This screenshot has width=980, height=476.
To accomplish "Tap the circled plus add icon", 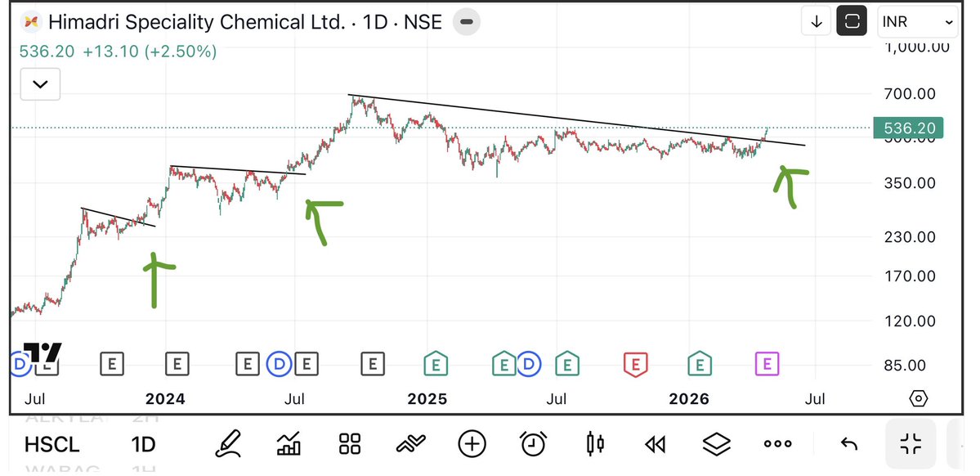I will (x=472, y=444).
